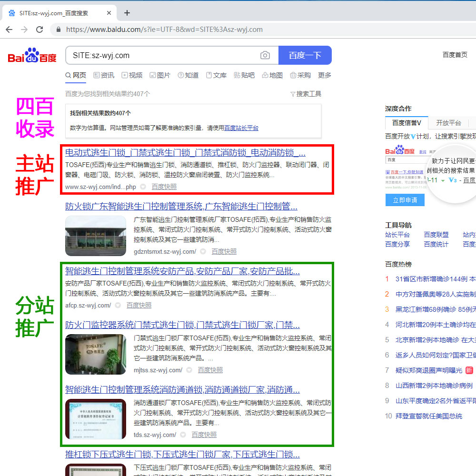This screenshot has width=476, height=476.
Task: Click the icon after mjtss.sz-wyj.com/
Action: click(189, 370)
